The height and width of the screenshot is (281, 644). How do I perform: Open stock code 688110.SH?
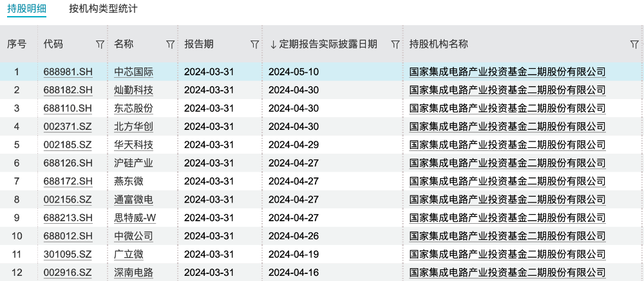click(68, 108)
